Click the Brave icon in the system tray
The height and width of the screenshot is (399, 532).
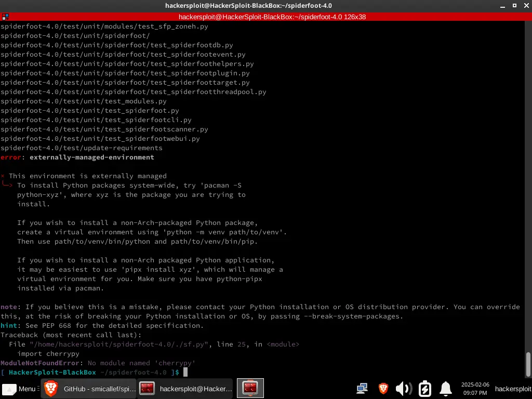tap(383, 389)
